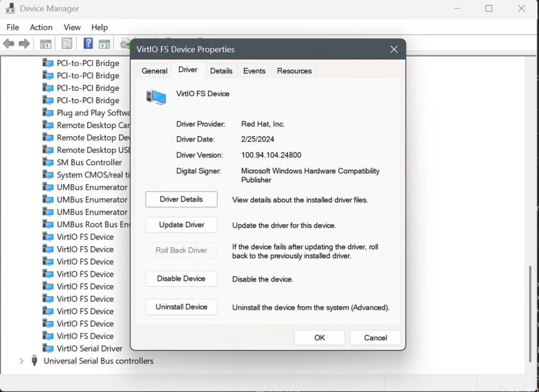The height and width of the screenshot is (392, 539).
Task: Click the 'Red Hat, Inc.' provider value
Action: pos(262,124)
